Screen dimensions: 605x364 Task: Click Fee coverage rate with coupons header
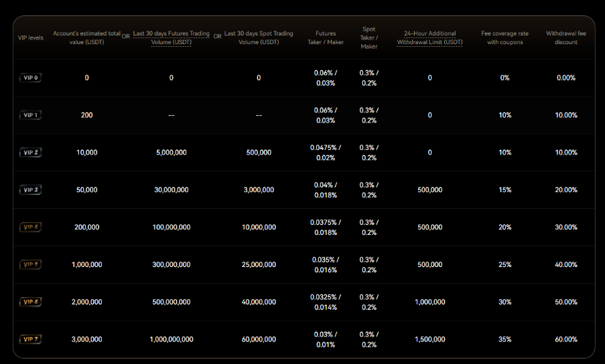point(505,37)
